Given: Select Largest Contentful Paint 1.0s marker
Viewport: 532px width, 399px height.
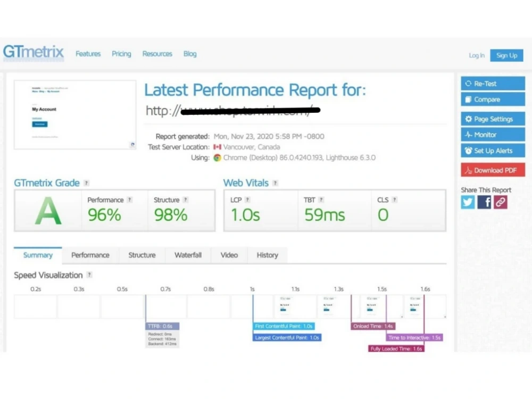Looking at the screenshot, I should [287, 338].
